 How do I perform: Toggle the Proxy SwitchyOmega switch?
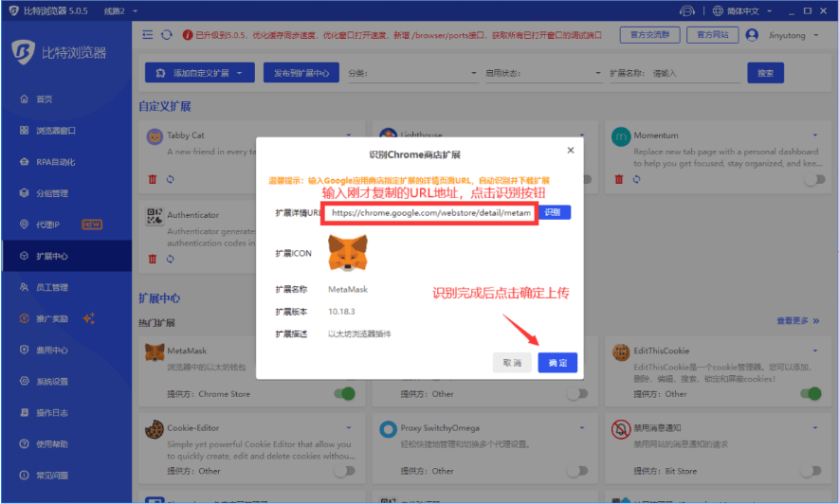(578, 471)
